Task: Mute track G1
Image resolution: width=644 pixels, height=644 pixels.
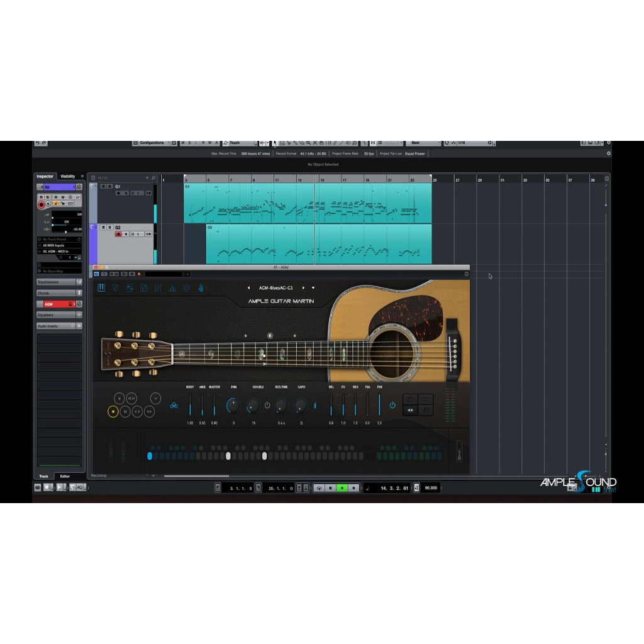Action: coord(103,186)
